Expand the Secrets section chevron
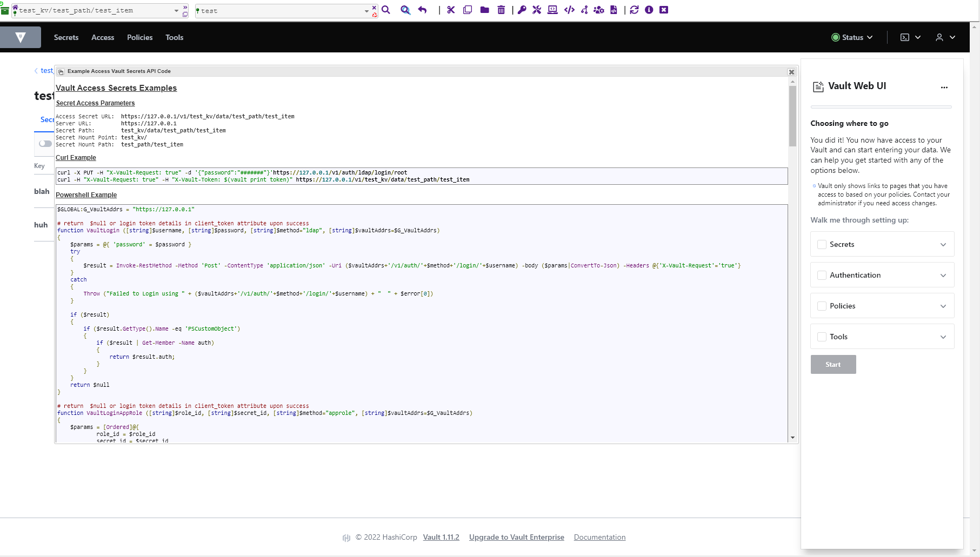 943,245
